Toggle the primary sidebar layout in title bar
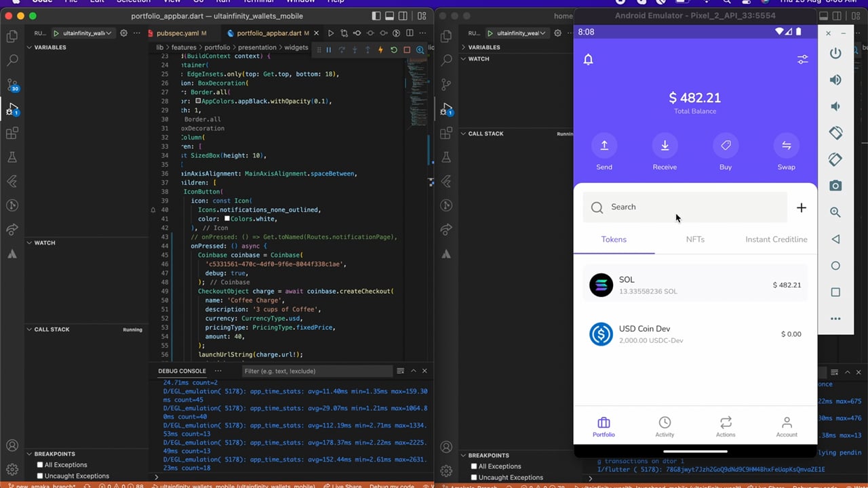This screenshot has width=868, height=488. (x=377, y=16)
